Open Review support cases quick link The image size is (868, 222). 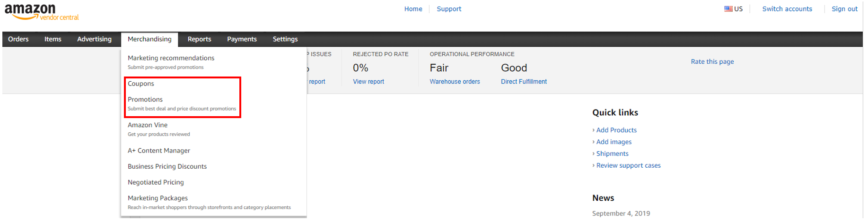628,166
